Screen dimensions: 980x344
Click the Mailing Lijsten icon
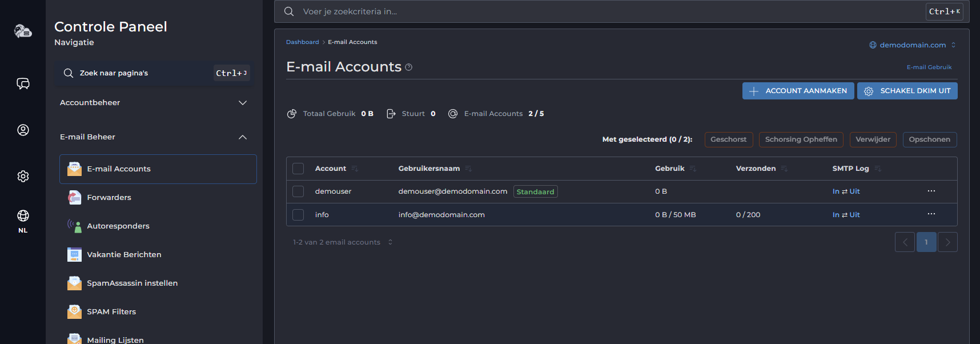[x=74, y=338]
